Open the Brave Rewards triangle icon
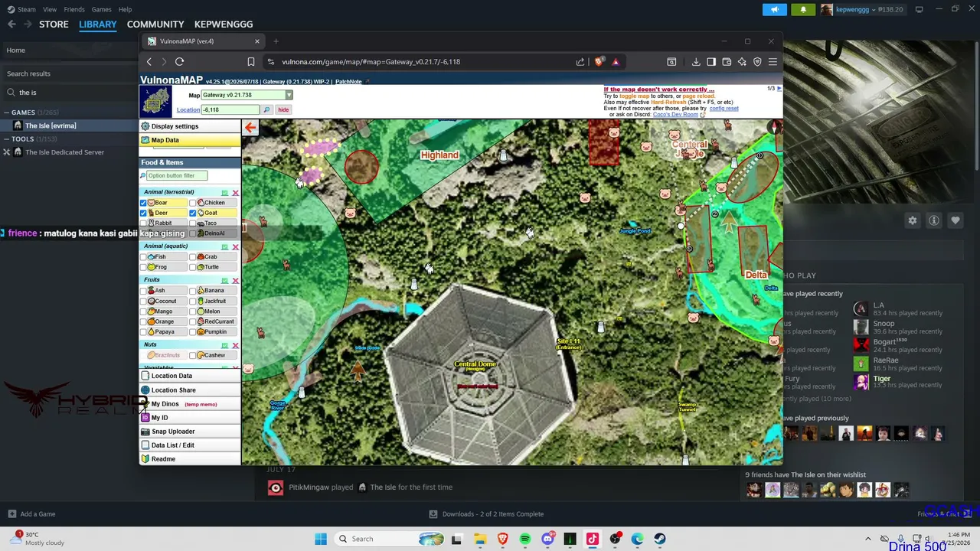 point(616,62)
